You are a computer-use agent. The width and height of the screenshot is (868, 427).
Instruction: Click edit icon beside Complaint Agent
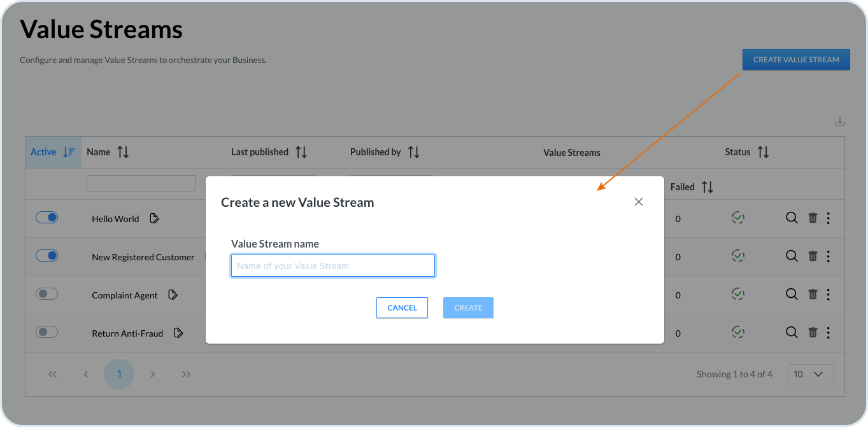[x=173, y=295]
